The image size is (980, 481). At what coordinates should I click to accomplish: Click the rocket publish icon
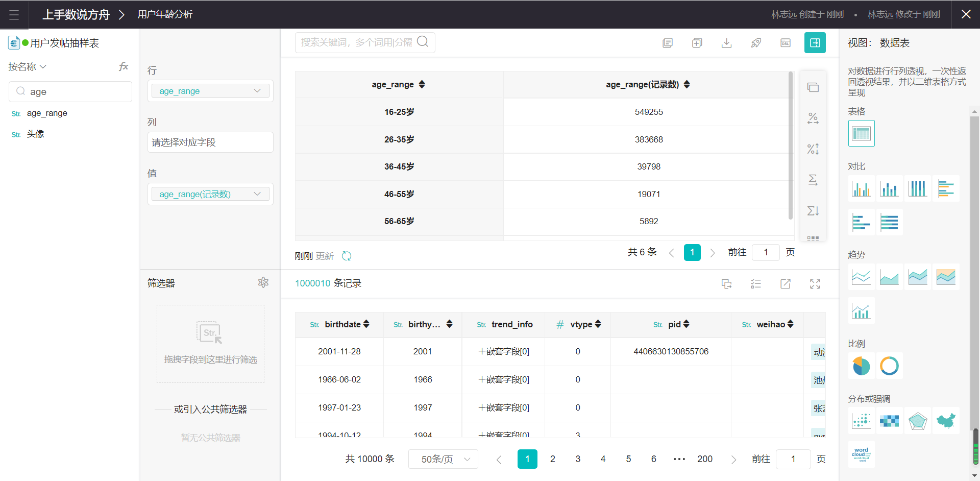coord(756,43)
